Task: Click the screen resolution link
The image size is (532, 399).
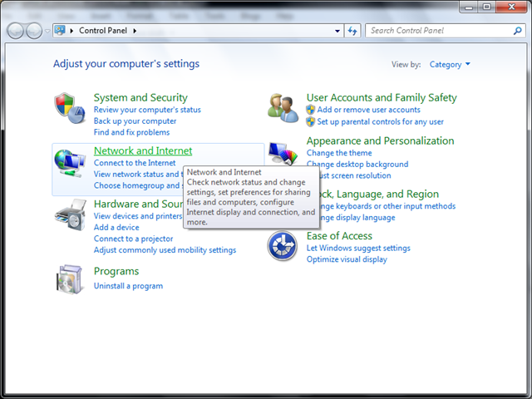Action: [x=355, y=175]
